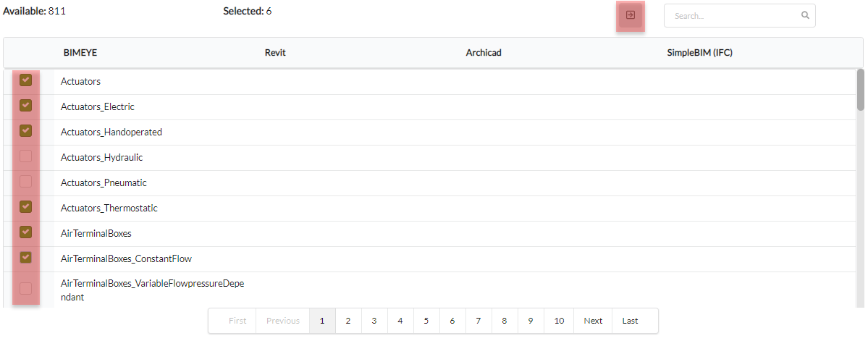This screenshot has height=341, width=868.
Task: Deselect the Actuators_Thermostatic checkbox
Action: tap(25, 207)
